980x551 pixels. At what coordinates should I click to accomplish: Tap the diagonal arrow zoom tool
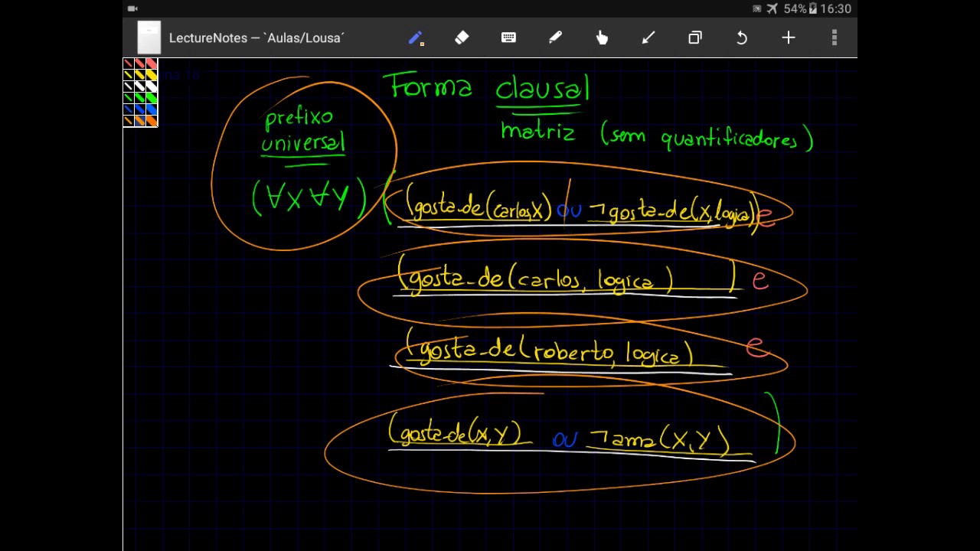pos(648,37)
